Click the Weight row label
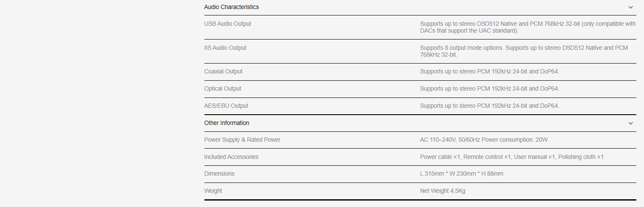 [213, 191]
